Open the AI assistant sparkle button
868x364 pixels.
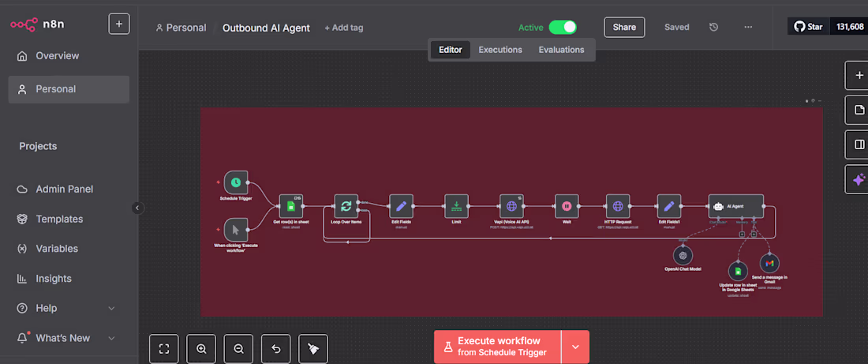pos(859,179)
